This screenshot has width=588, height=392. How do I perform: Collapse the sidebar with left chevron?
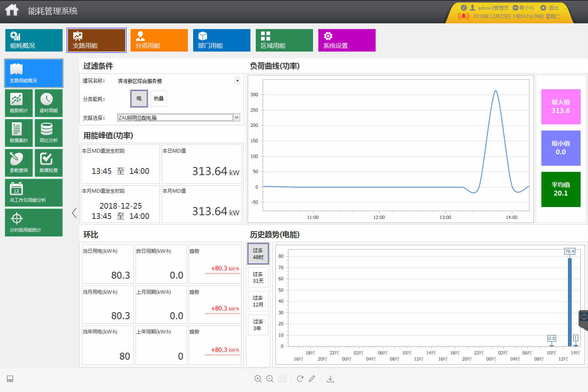tap(74, 213)
